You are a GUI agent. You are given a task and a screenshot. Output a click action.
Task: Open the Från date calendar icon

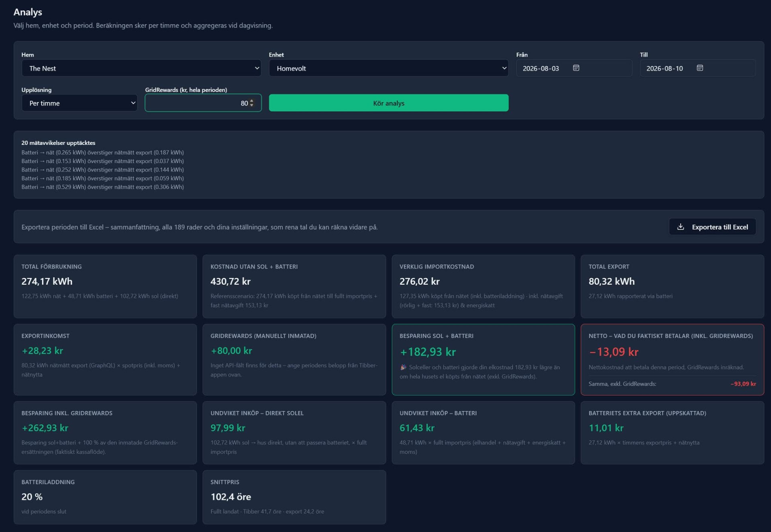[x=576, y=68]
